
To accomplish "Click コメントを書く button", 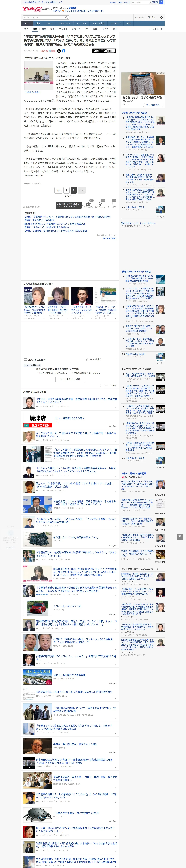I will coord(93,359).
